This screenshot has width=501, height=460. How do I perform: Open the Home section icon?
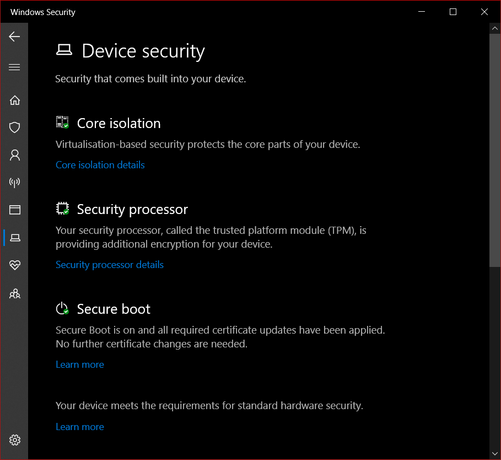15,100
